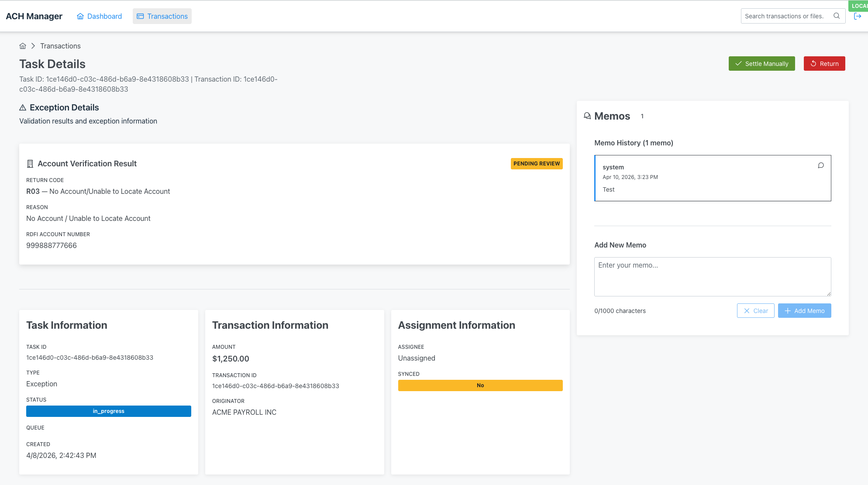Click the Transactions breadcrumb link

[60, 46]
